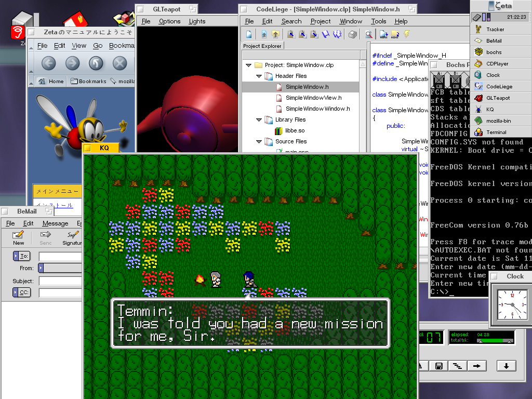Select SimpleWindow.h in the project tree
Viewport: 532px width, 399px height.
coord(300,87)
